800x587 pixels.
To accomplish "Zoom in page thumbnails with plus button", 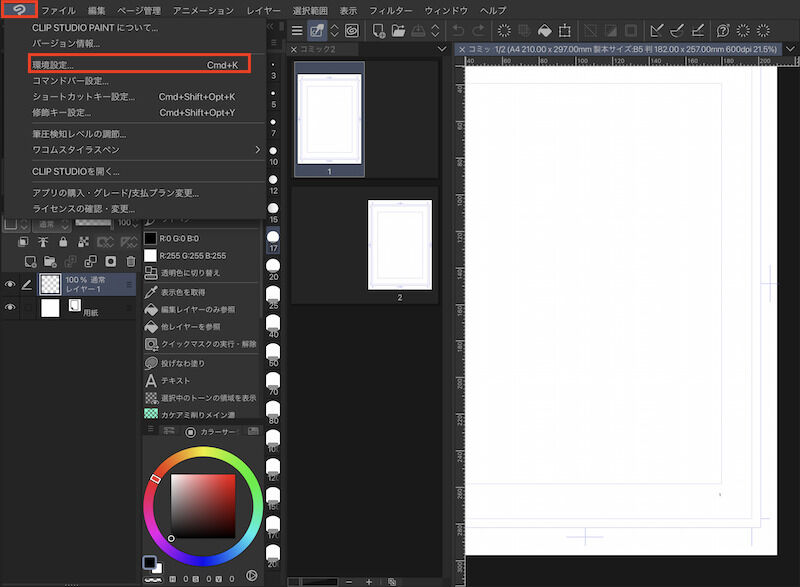I will (369, 581).
